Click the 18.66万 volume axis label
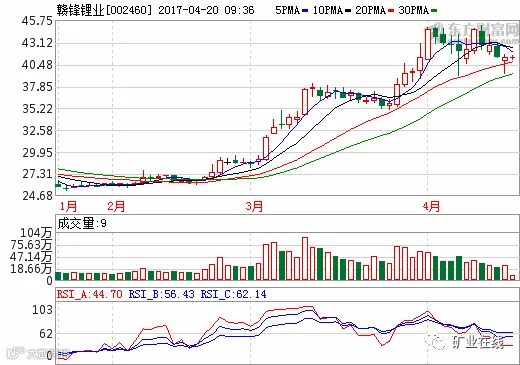520x365 pixels. pyautogui.click(x=31, y=269)
